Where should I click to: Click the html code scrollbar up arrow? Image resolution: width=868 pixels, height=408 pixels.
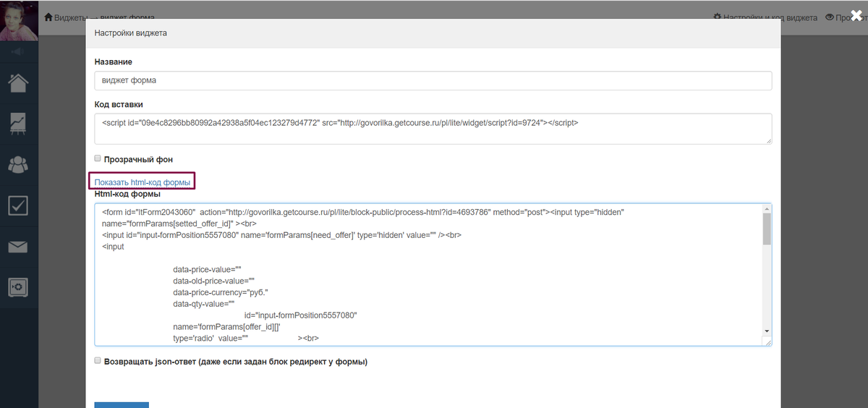(x=767, y=210)
